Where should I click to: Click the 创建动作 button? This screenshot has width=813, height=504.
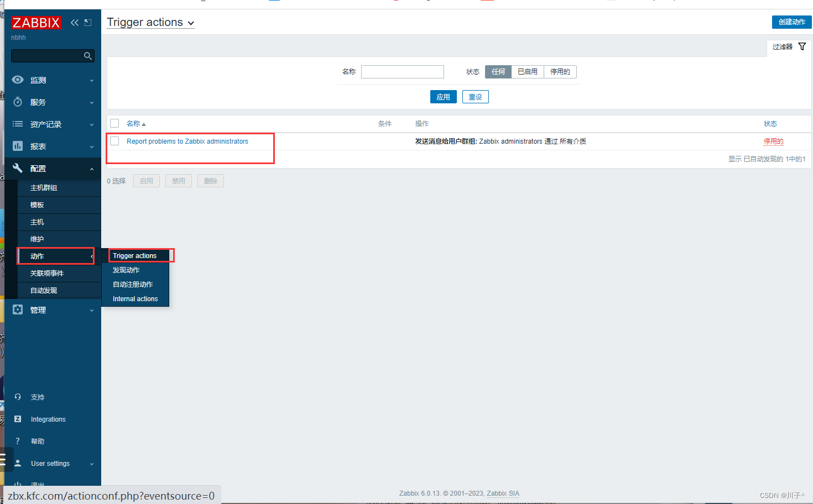(x=791, y=22)
